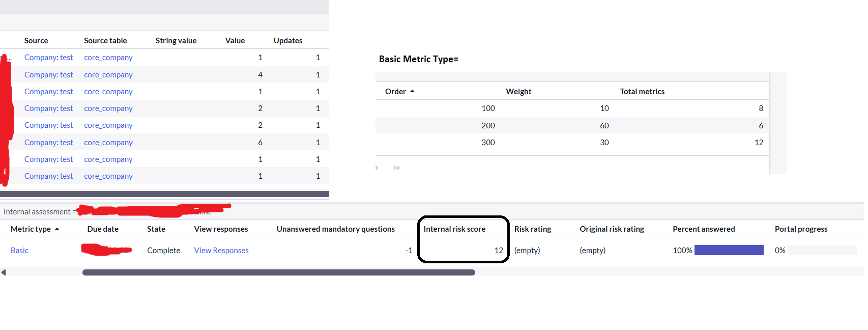Sort ascending arrow beside Order column
The width and height of the screenshot is (868, 330).
tap(412, 91)
